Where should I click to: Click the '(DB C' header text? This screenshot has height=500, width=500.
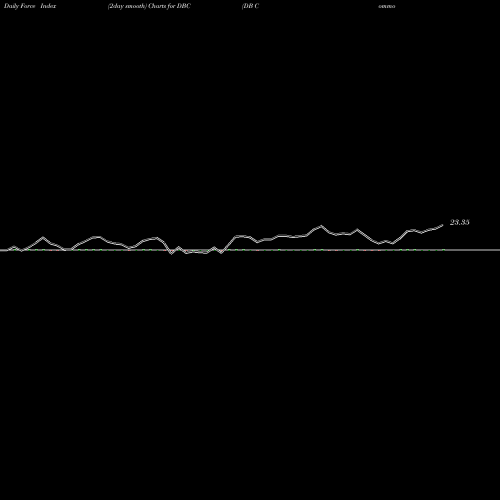(250, 6)
